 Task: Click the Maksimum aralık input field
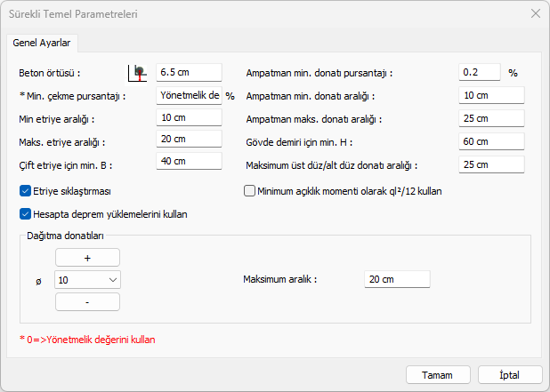point(397,279)
